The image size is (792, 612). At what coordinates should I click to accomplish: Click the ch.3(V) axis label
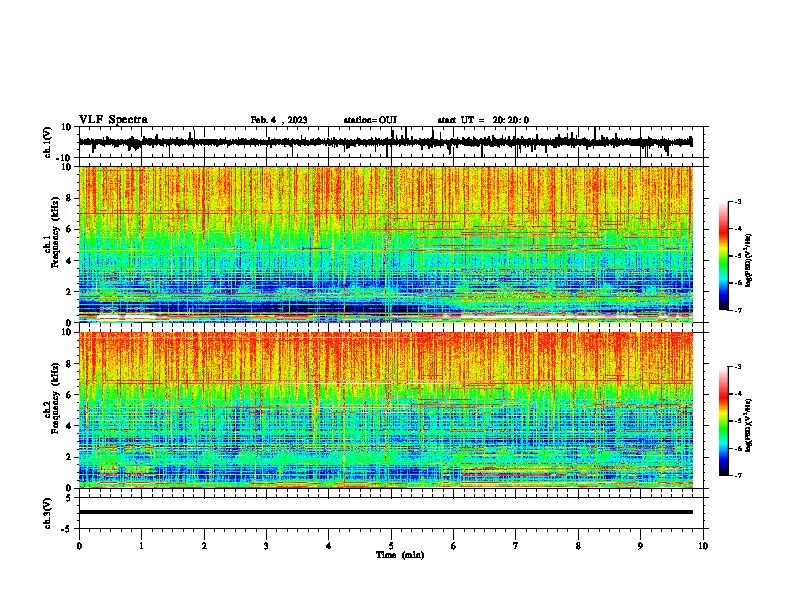point(48,513)
